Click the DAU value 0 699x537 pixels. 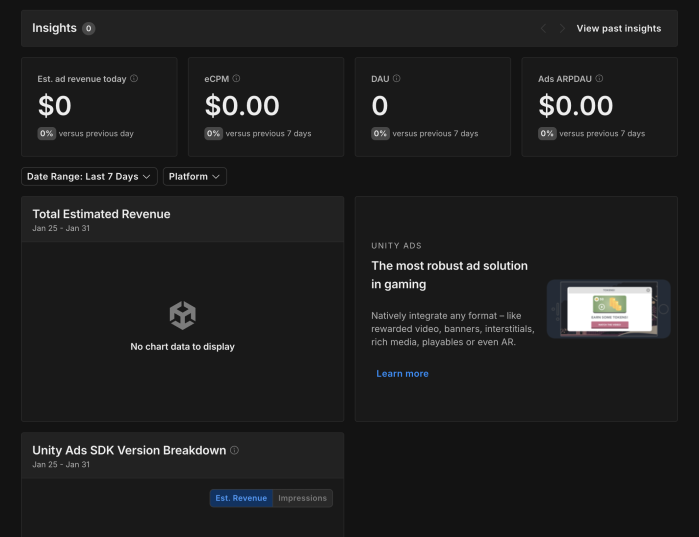point(379,106)
